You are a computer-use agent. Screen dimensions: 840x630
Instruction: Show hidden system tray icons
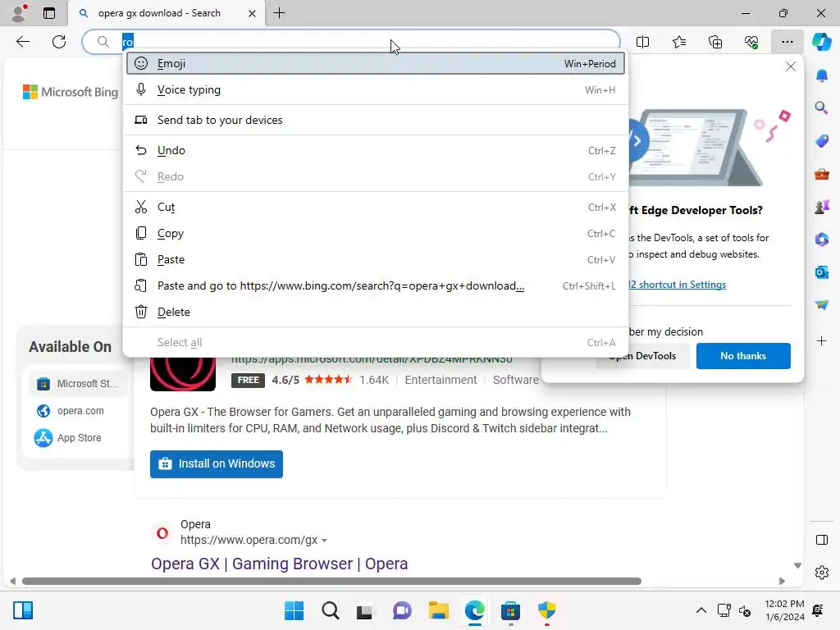coord(701,610)
